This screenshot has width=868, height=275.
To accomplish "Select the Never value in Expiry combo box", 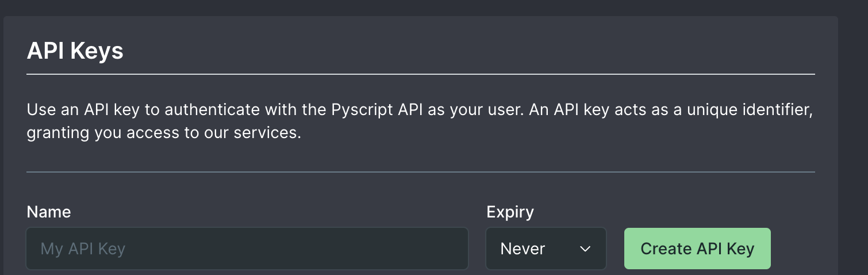I will coord(523,249).
